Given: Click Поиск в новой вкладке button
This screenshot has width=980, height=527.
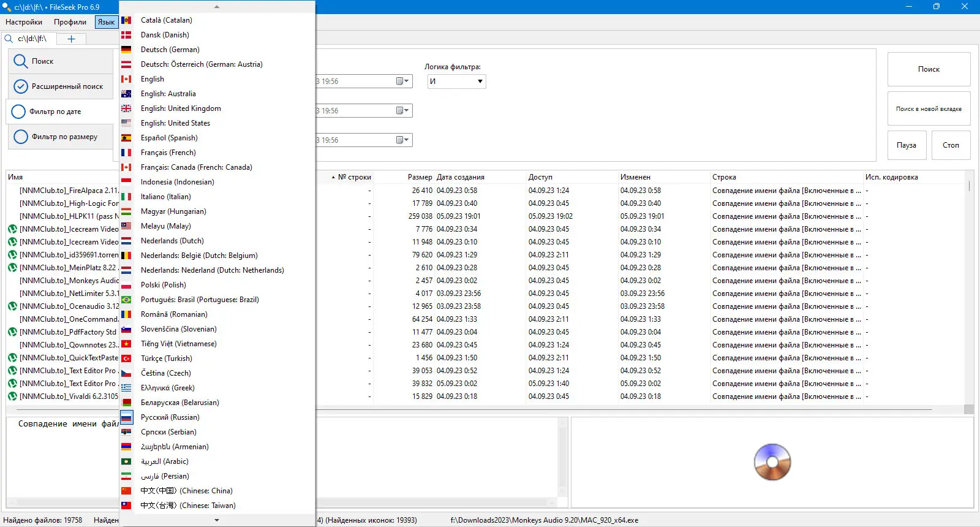Looking at the screenshot, I should coord(929,108).
